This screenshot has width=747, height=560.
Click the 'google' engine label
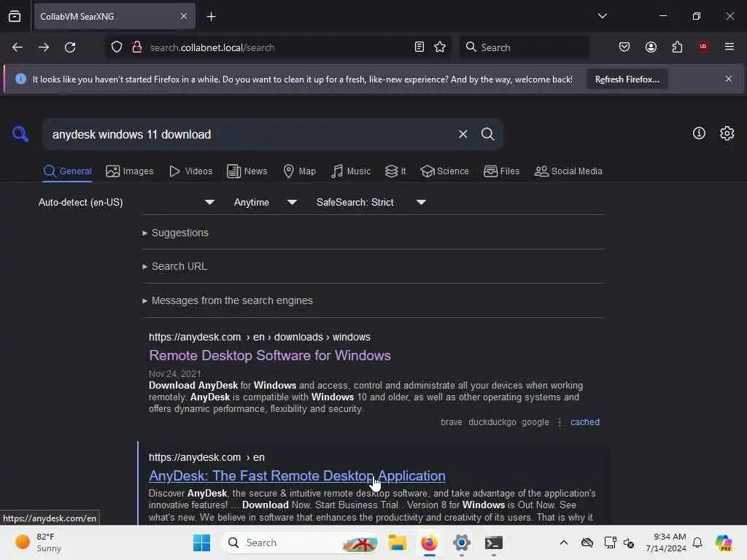click(x=535, y=422)
